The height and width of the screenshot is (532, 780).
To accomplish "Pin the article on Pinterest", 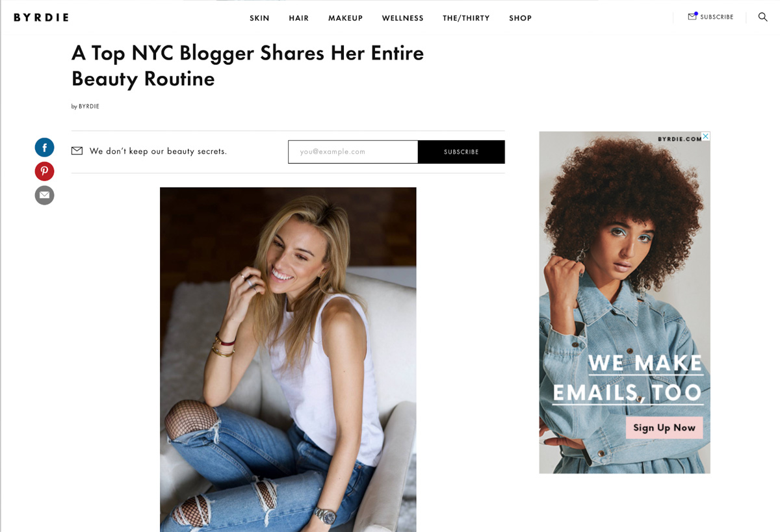I will pos(44,171).
